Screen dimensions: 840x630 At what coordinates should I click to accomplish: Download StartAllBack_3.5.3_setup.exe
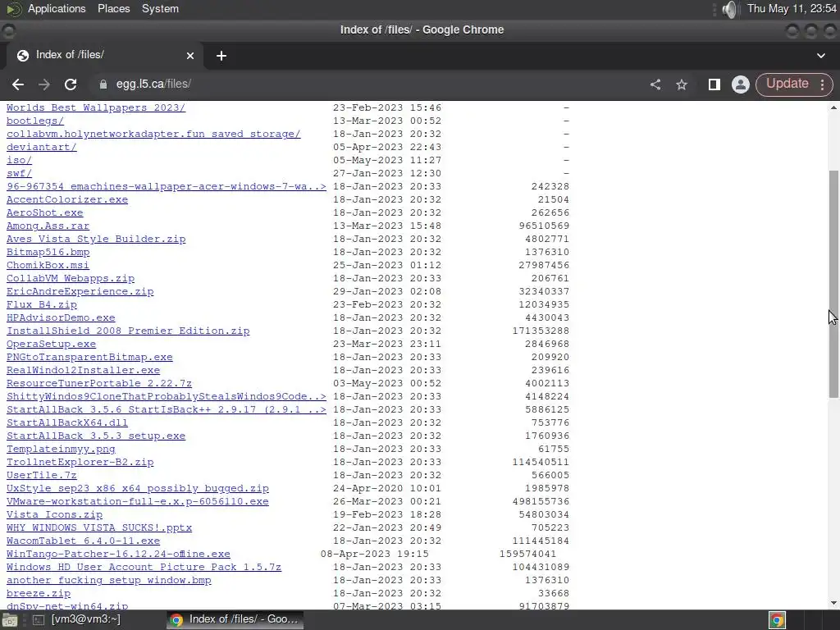(96, 436)
